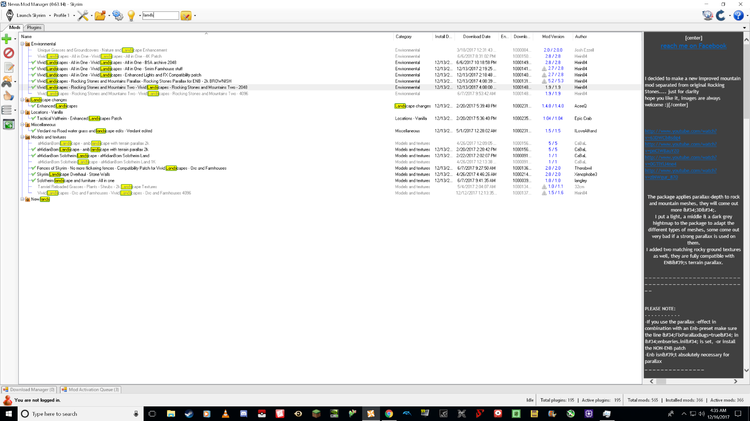Open Google Chrome from the taskbar
Image resolution: width=750 pixels, height=421 pixels.
tap(389, 414)
